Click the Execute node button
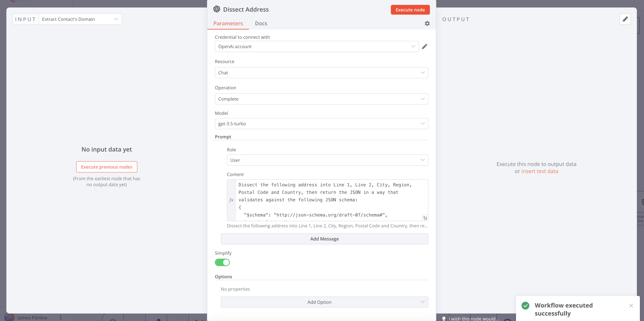Screen dimensions: 644x321 pyautogui.click(x=410, y=10)
